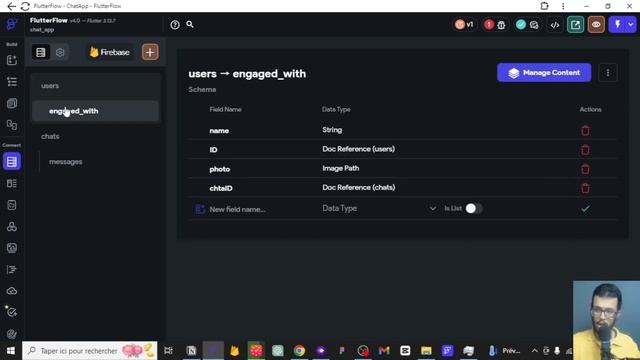The height and width of the screenshot is (360, 640).
Task: Open Chrome from the taskbar
Action: [x=299, y=351]
